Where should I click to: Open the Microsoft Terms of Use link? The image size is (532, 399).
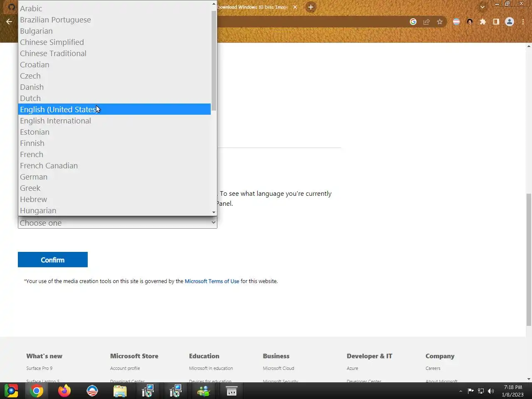(212, 281)
